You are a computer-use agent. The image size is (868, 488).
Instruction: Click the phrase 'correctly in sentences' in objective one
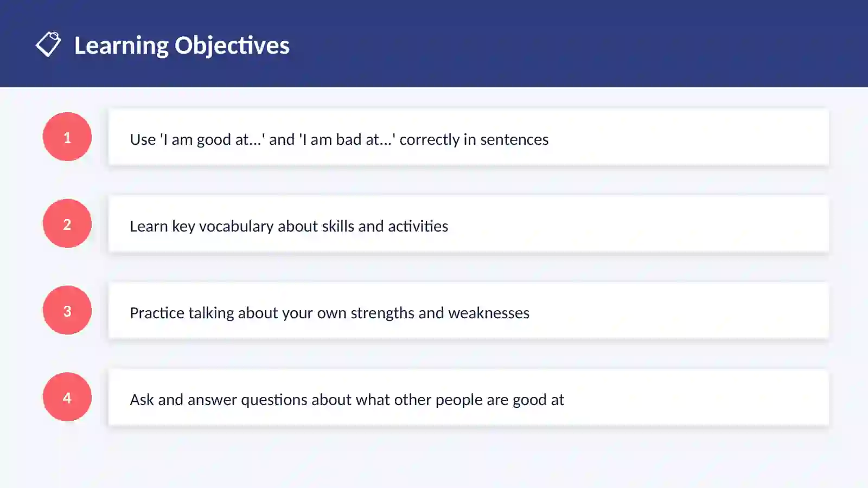(x=474, y=140)
